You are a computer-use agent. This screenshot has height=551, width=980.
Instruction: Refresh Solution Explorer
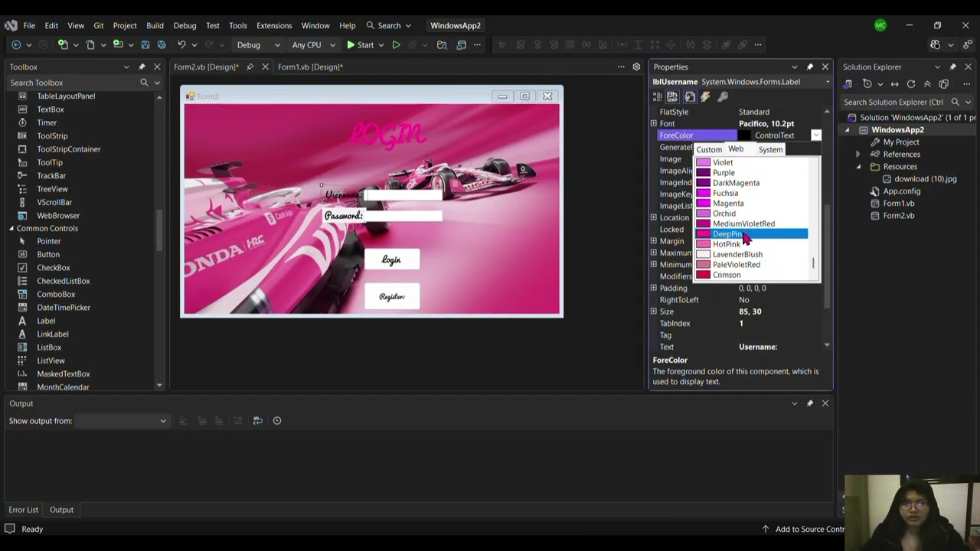911,84
